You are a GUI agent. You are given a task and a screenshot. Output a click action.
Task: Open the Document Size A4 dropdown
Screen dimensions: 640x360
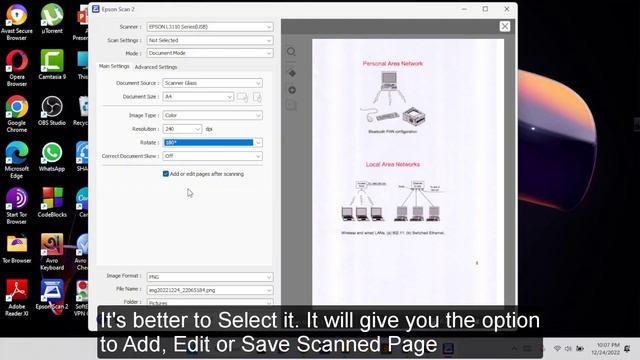coord(198,97)
